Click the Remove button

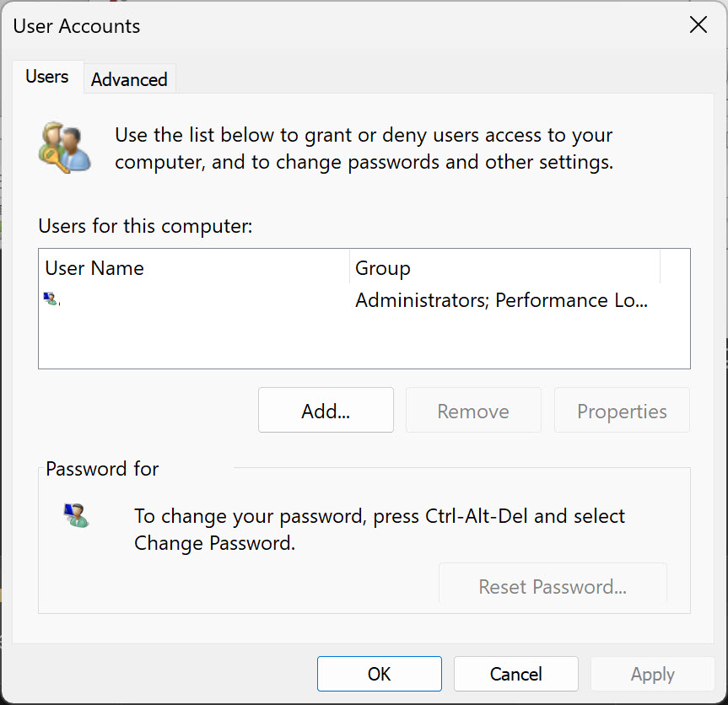pos(472,411)
